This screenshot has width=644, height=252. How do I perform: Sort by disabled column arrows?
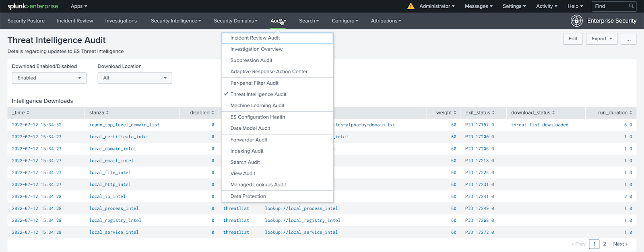213,113
